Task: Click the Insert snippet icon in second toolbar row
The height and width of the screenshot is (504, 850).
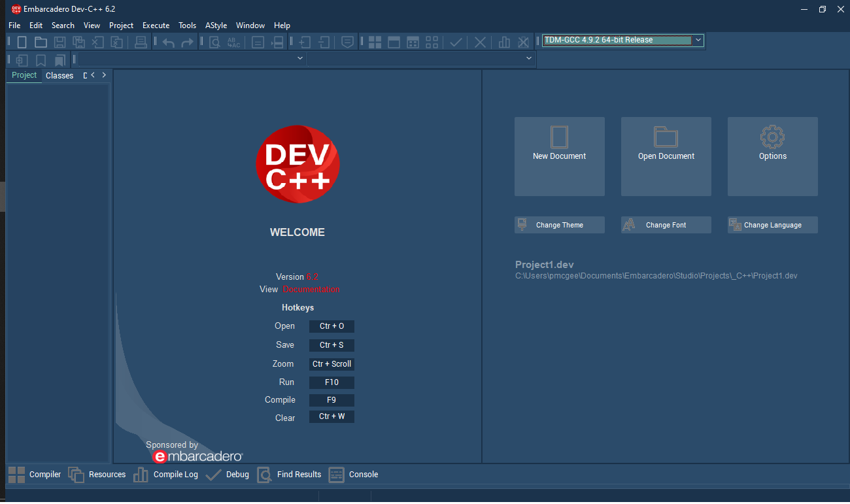Action: [22, 60]
